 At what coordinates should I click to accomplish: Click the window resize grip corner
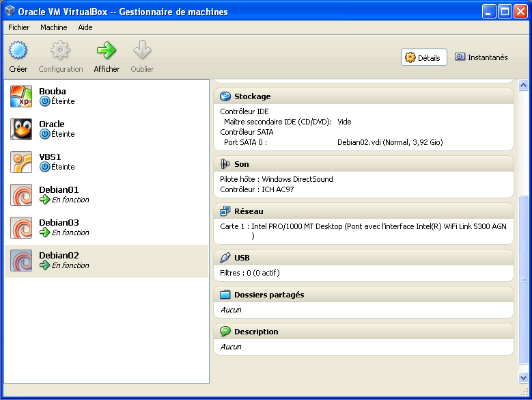524,392
